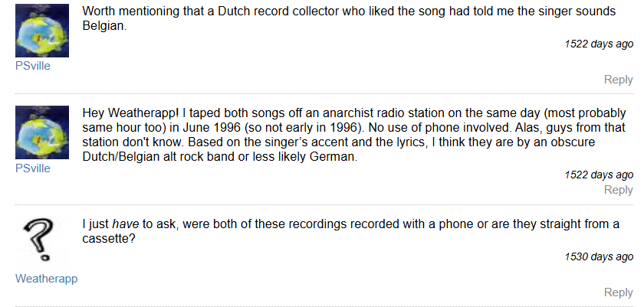Reply to Weatherapp's cassette question
This screenshot has height=307, width=644.
click(618, 292)
